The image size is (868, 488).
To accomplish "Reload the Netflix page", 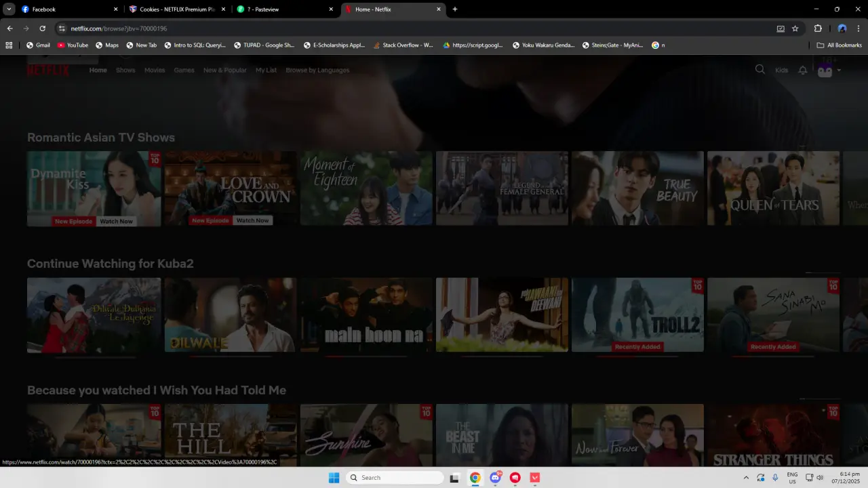I will pyautogui.click(x=42, y=28).
